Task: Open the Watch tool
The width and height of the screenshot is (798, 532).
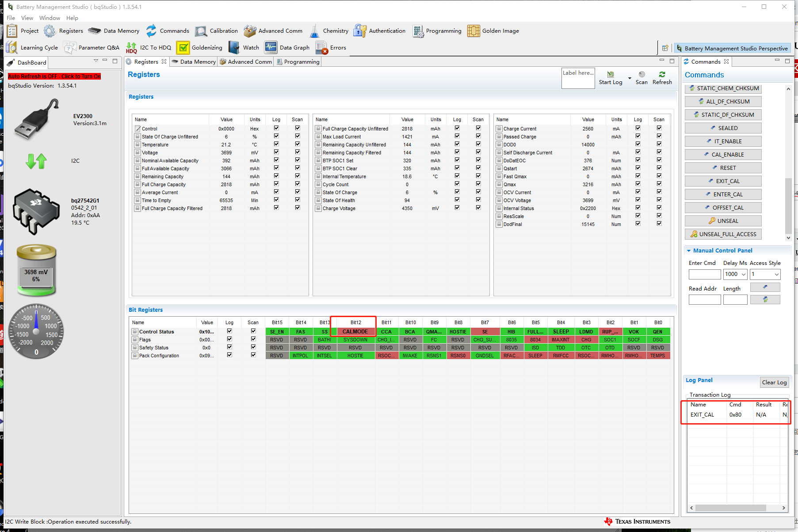Action: click(x=234, y=48)
